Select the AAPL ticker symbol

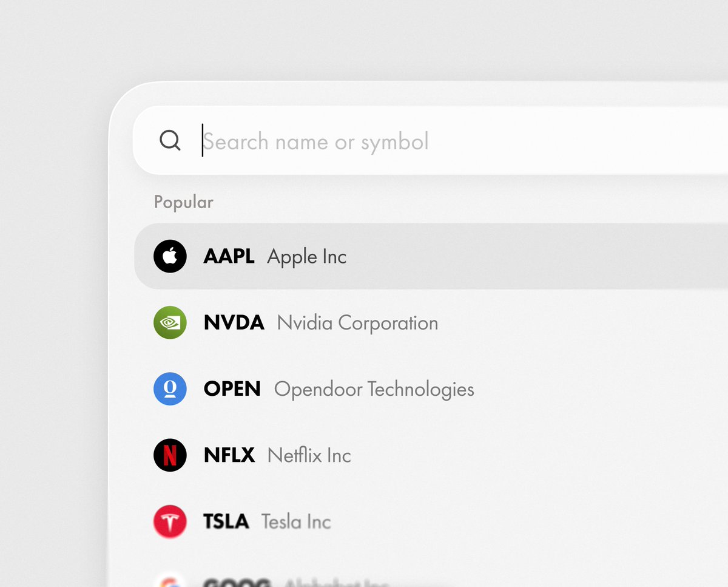229,257
